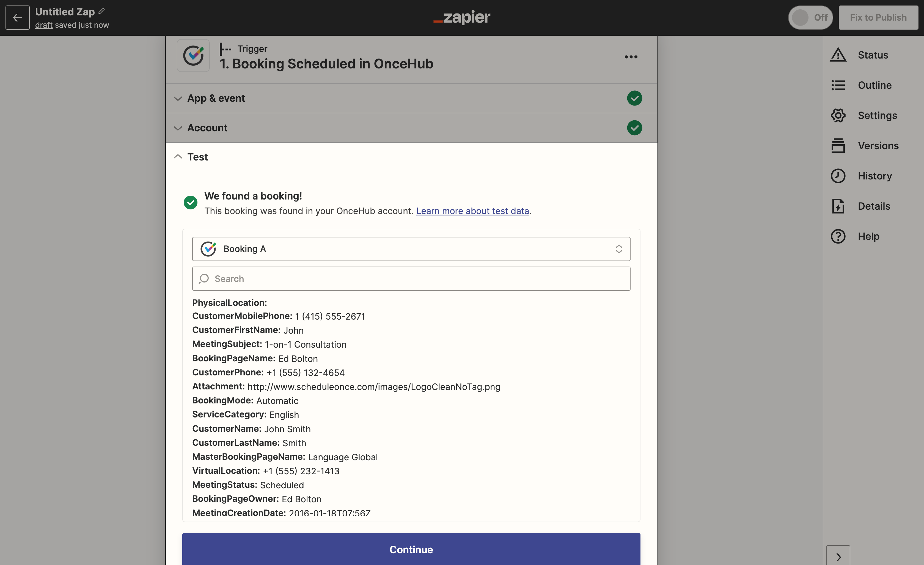Viewport: 924px width, 565px height.
Task: Click the draft link under the Zap title
Action: (43, 25)
